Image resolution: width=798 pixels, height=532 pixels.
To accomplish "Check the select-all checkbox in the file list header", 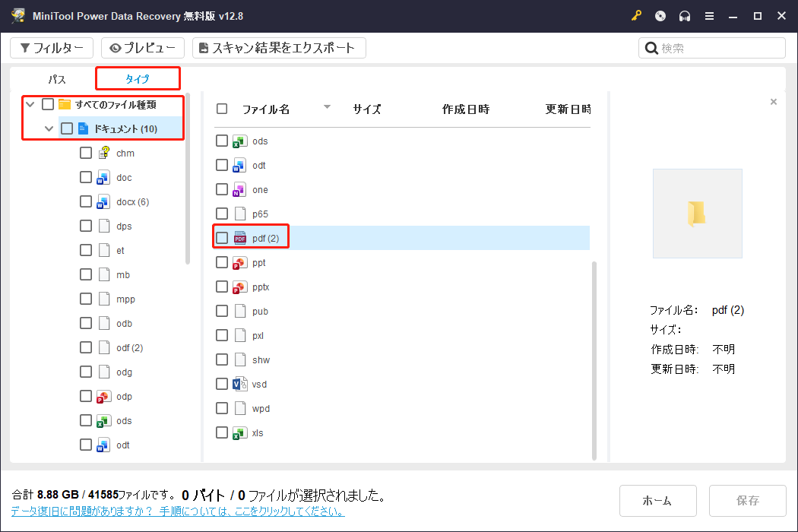I will tap(221, 109).
